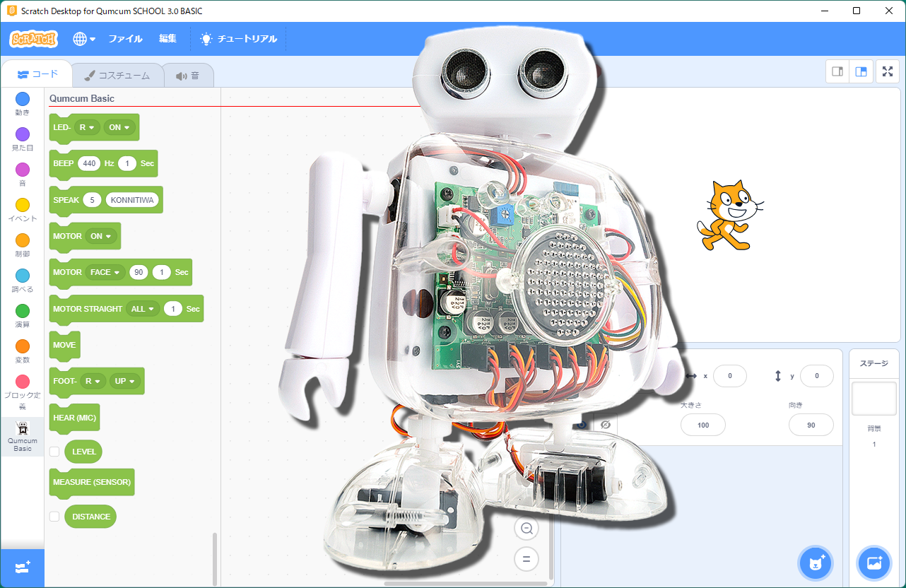906x588 pixels.
Task: Click the MOVE block
Action: pos(64,345)
